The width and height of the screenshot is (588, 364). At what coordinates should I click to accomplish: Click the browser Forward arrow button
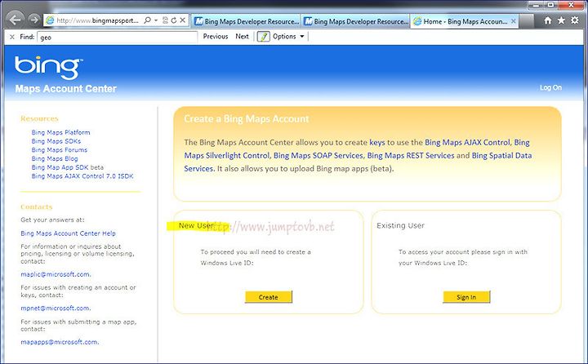(33, 19)
